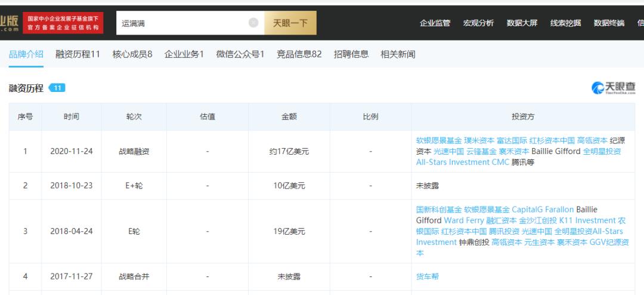Select the 约17亿美元 amount cell

[x=289, y=152]
